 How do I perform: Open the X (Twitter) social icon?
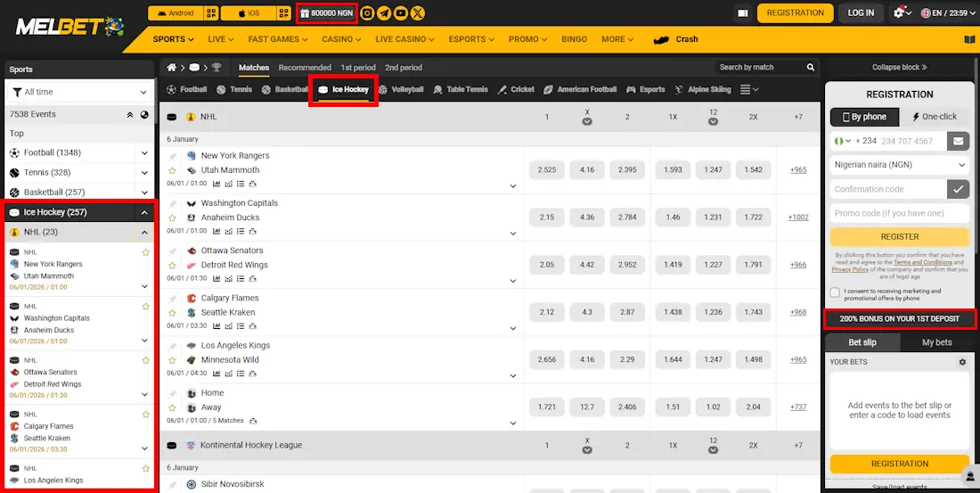418,12
